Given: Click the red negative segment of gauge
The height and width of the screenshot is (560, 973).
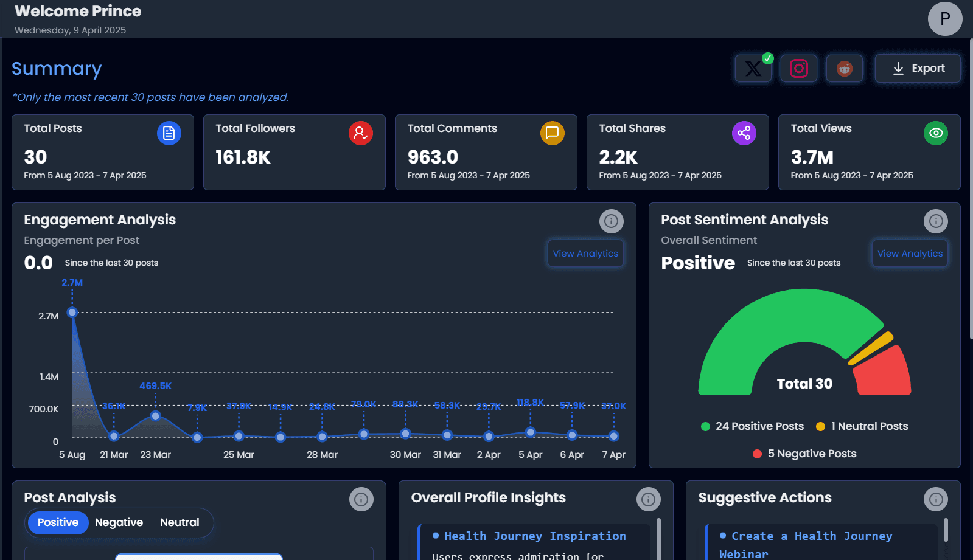Looking at the screenshot, I should (x=884, y=371).
